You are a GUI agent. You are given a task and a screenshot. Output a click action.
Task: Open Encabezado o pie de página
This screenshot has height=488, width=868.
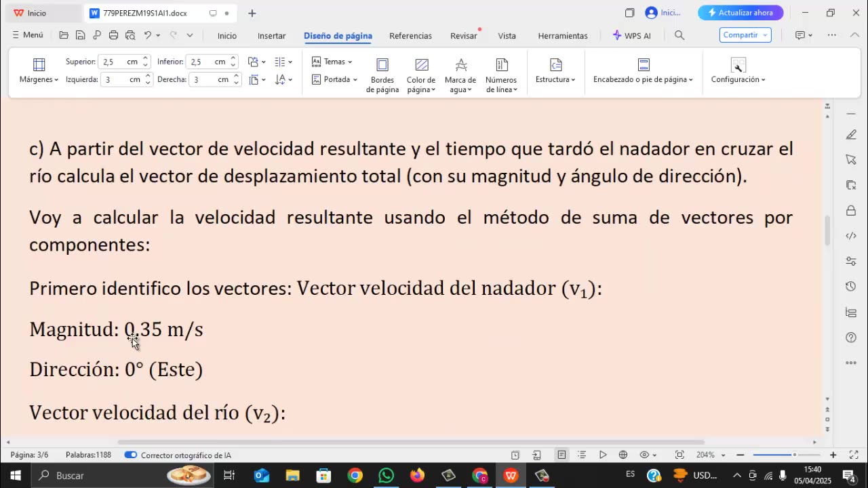point(644,70)
